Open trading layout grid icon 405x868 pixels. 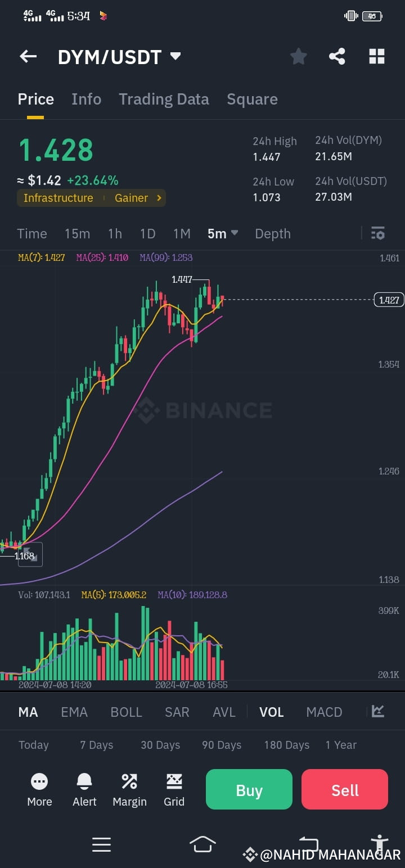(376, 56)
